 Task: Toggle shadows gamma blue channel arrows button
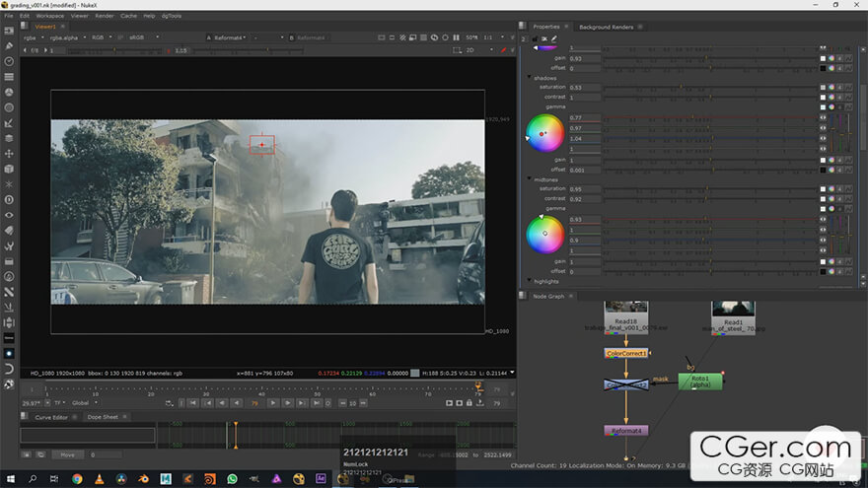click(x=824, y=138)
